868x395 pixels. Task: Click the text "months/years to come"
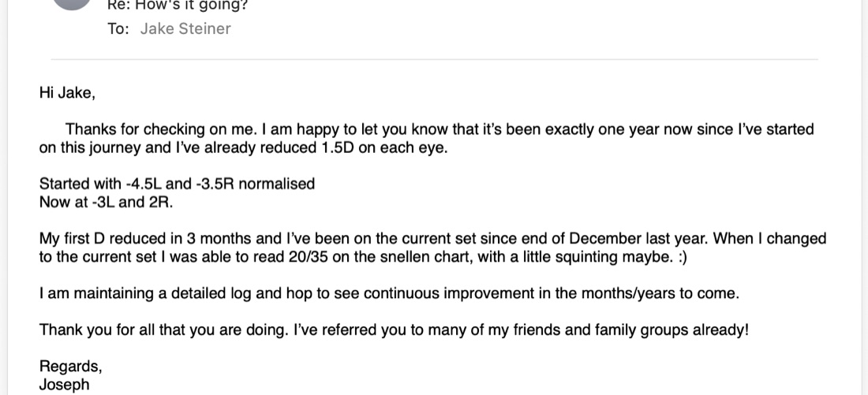coord(659,293)
